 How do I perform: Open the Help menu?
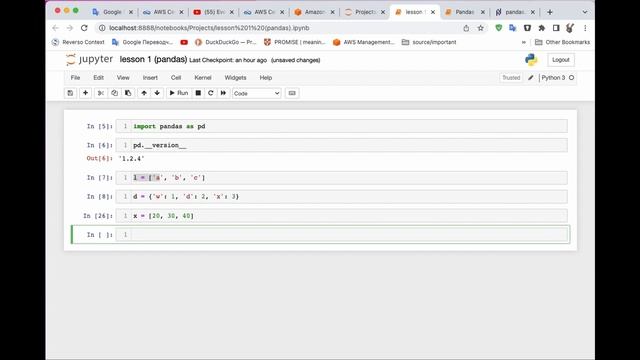[266, 78]
